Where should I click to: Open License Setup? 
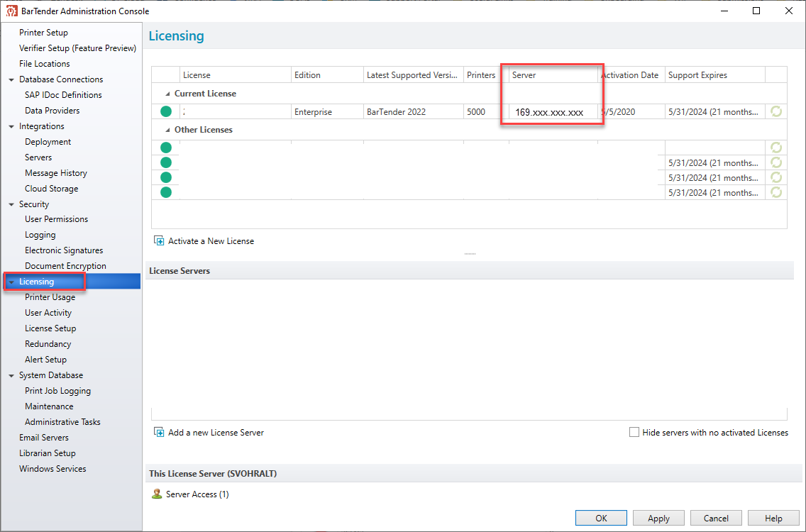click(50, 328)
